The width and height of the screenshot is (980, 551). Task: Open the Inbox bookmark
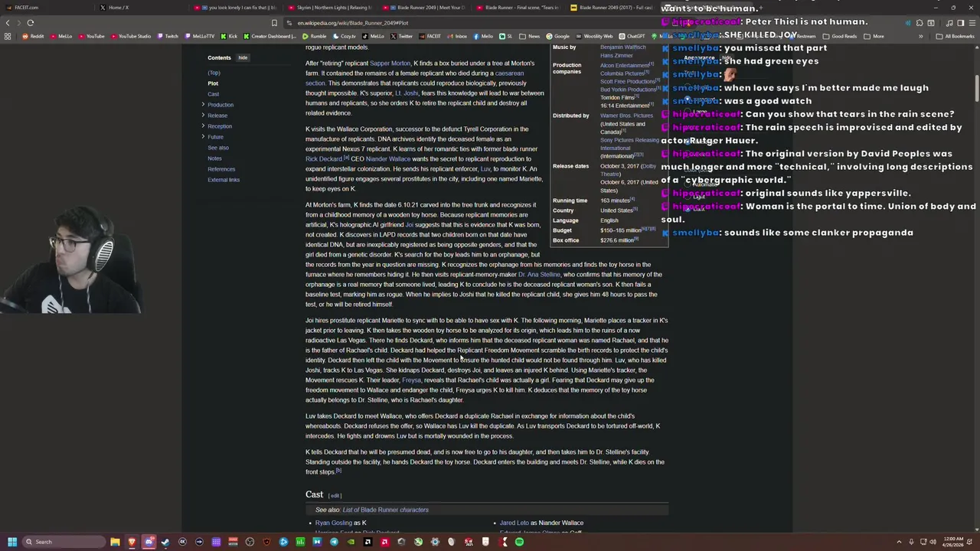pyautogui.click(x=457, y=36)
